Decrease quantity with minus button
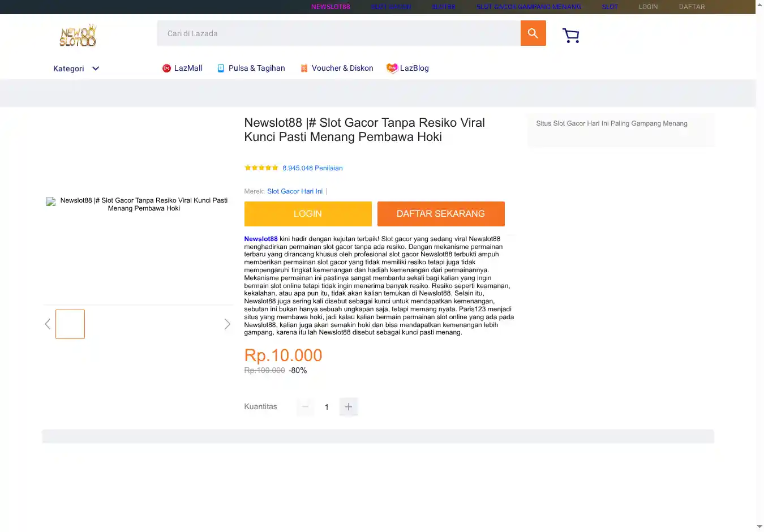The image size is (764, 532). coord(305,407)
